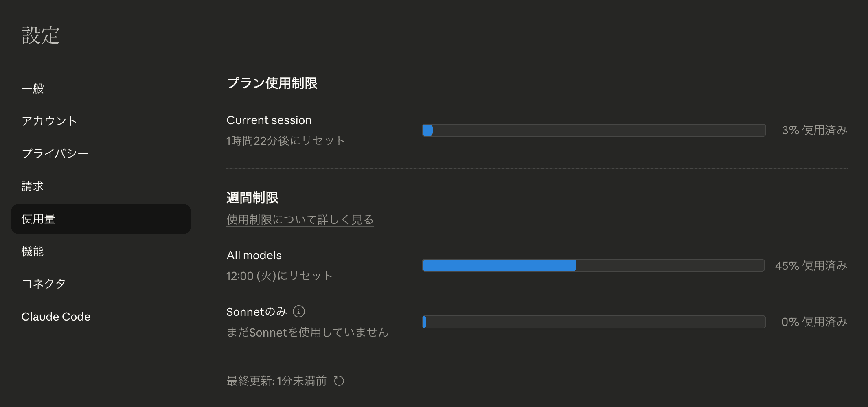
Task: Click the 設定 page heading
Action: click(x=41, y=35)
